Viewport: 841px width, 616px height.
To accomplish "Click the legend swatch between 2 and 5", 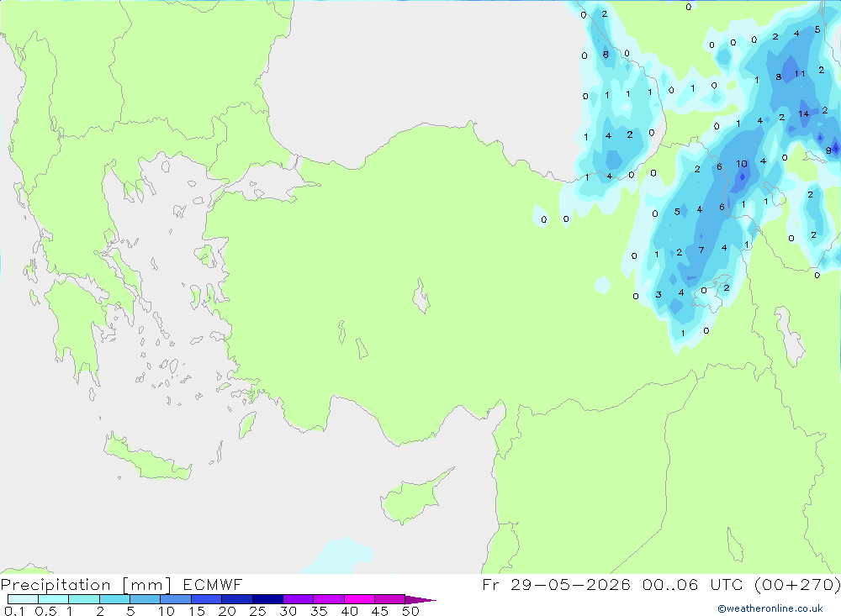I will 114,599.
